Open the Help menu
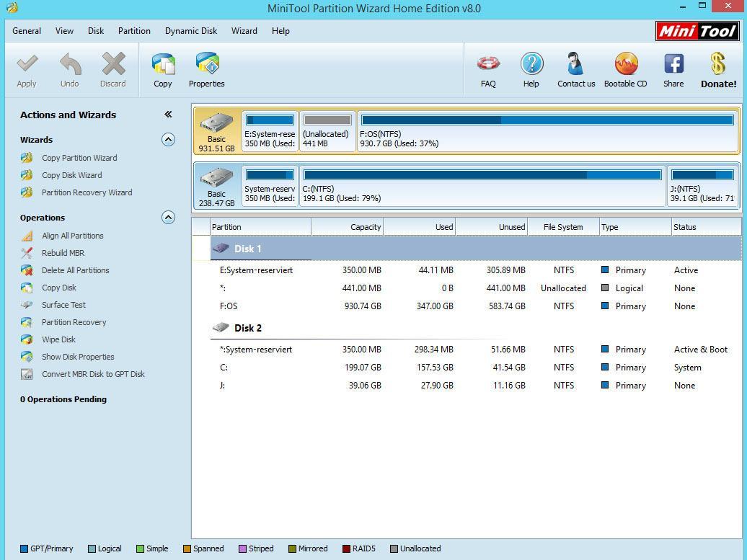Viewport: 747px width, 560px height. click(280, 31)
